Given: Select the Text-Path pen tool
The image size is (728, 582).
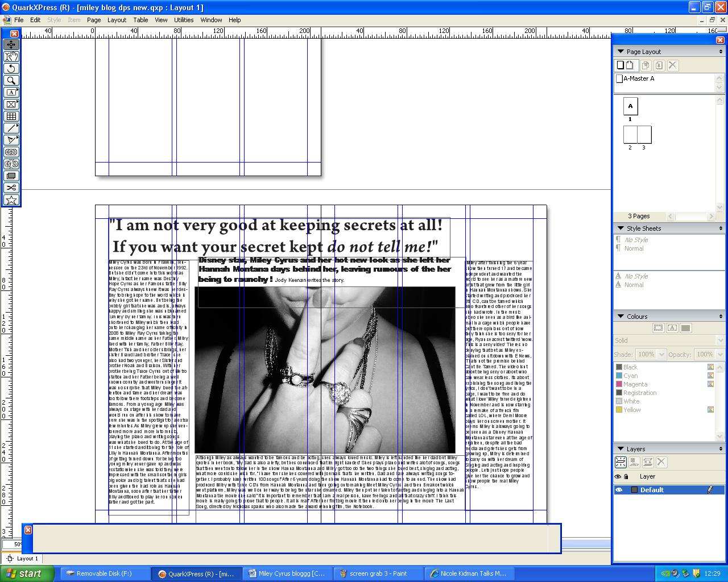Looking at the screenshot, I should [11, 140].
